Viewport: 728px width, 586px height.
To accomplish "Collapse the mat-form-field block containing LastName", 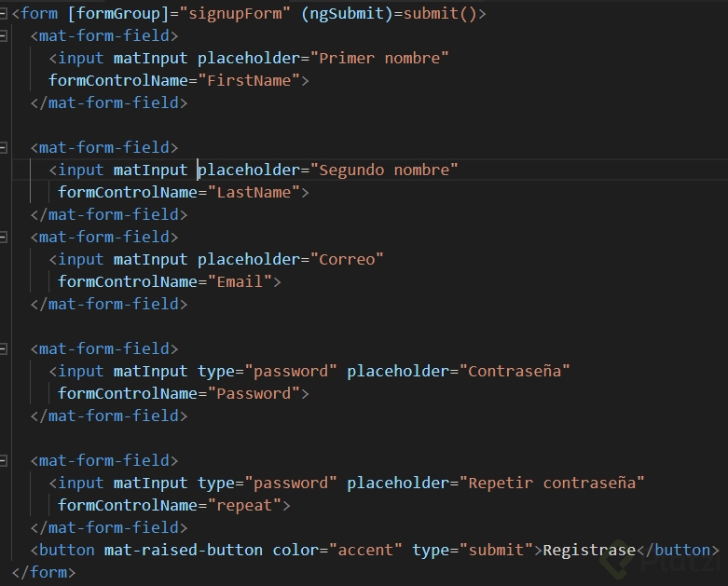I will tap(6, 148).
